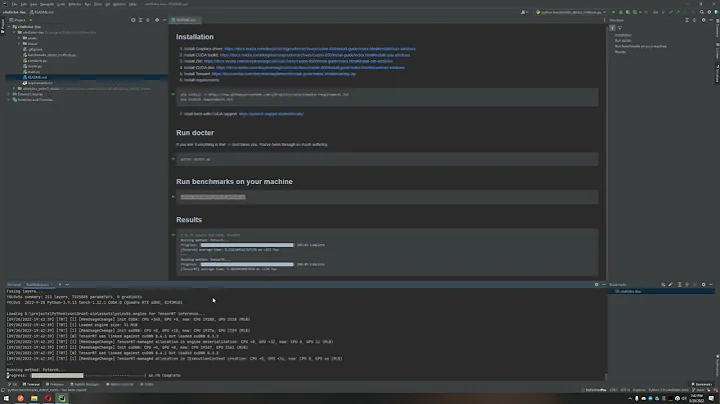Open the run configuration dropdown

(571, 12)
